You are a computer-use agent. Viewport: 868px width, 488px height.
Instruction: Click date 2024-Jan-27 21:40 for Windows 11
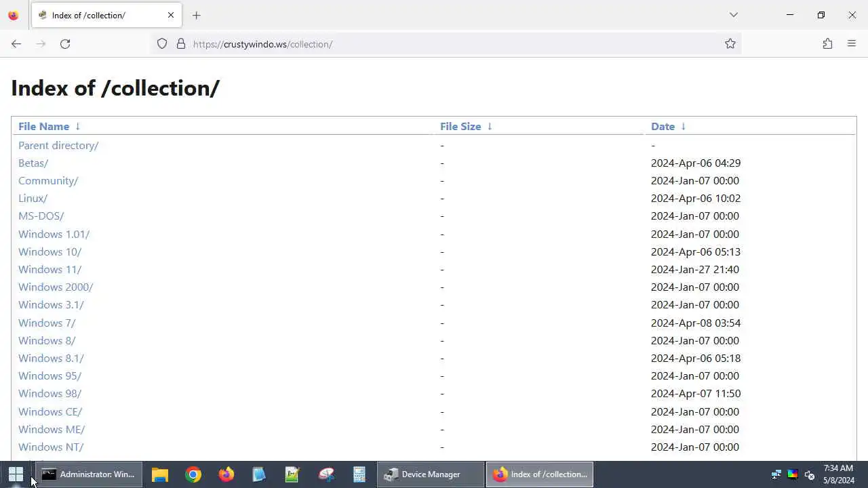(695, 270)
